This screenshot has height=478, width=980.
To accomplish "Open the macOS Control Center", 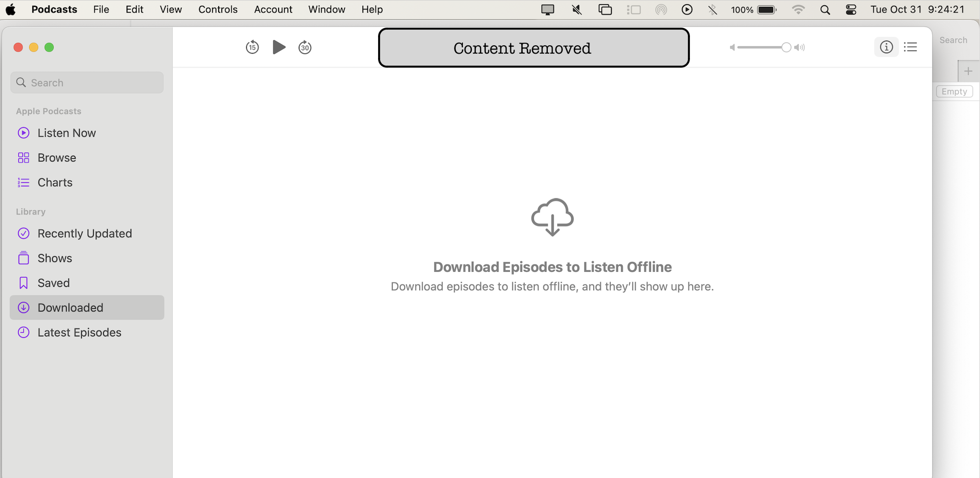I will click(851, 9).
